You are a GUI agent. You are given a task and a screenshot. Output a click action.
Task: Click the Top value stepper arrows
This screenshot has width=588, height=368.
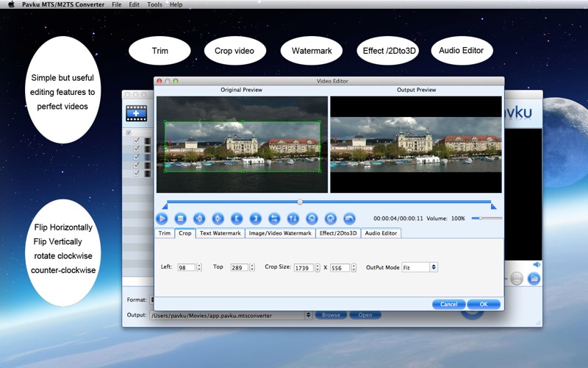pyautogui.click(x=252, y=267)
